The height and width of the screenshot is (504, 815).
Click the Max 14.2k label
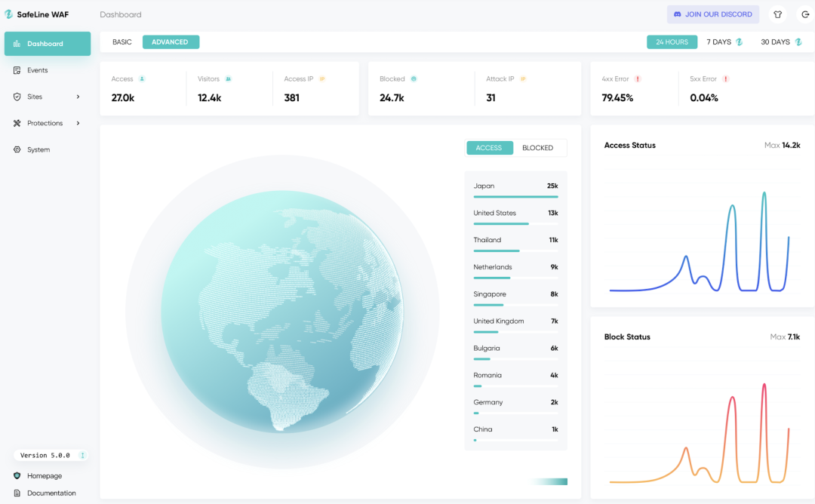coord(783,146)
